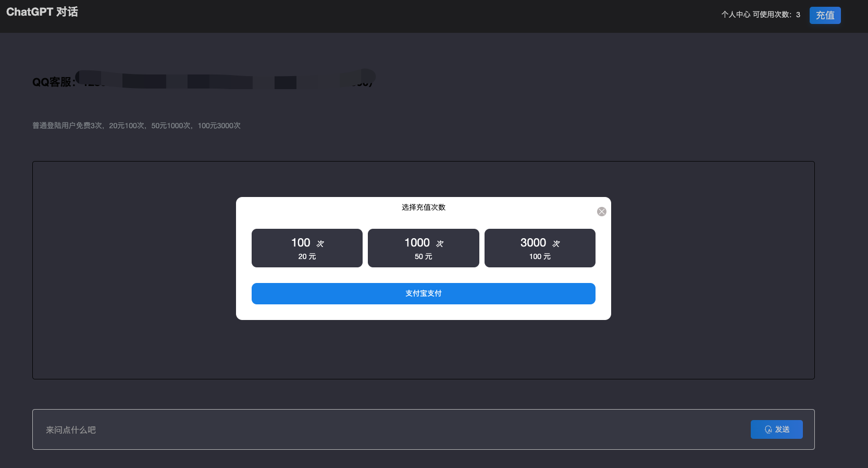The image size is (868, 468).
Task: Close the recharge selection dialog
Action: click(x=602, y=212)
